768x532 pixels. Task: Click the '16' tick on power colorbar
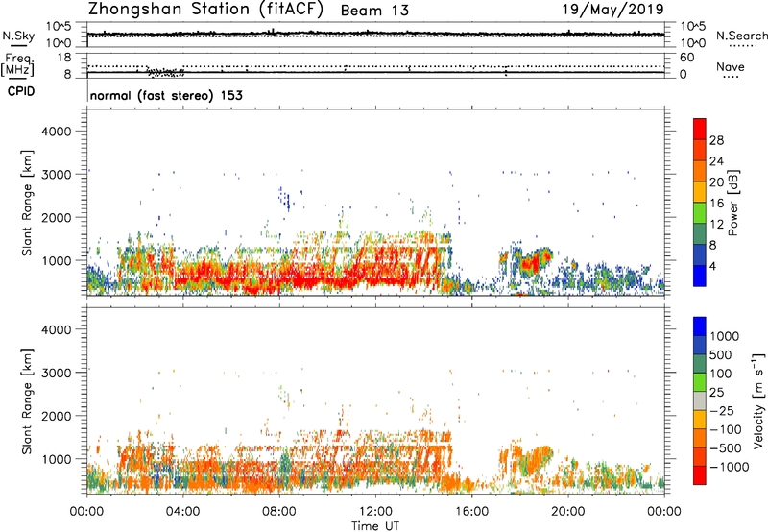(716, 204)
